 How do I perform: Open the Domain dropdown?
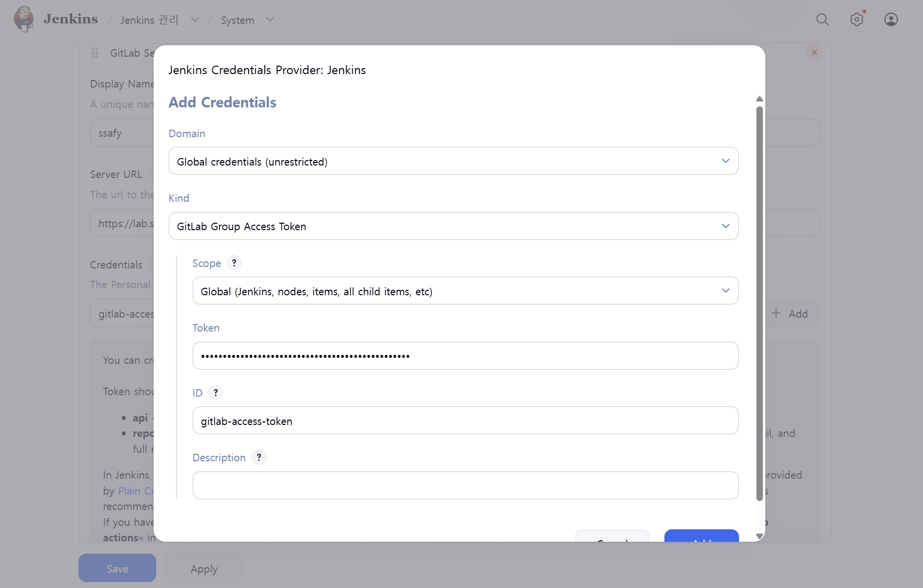[454, 161]
